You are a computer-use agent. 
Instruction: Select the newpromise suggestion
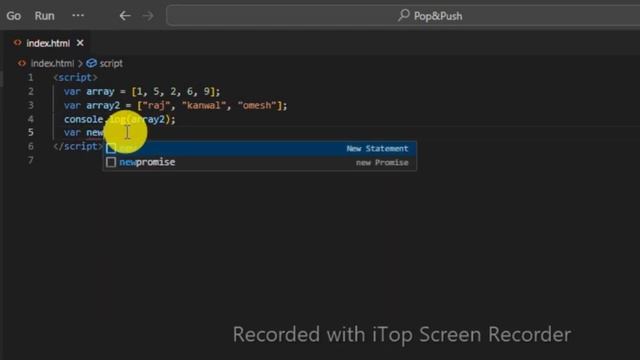pos(260,162)
